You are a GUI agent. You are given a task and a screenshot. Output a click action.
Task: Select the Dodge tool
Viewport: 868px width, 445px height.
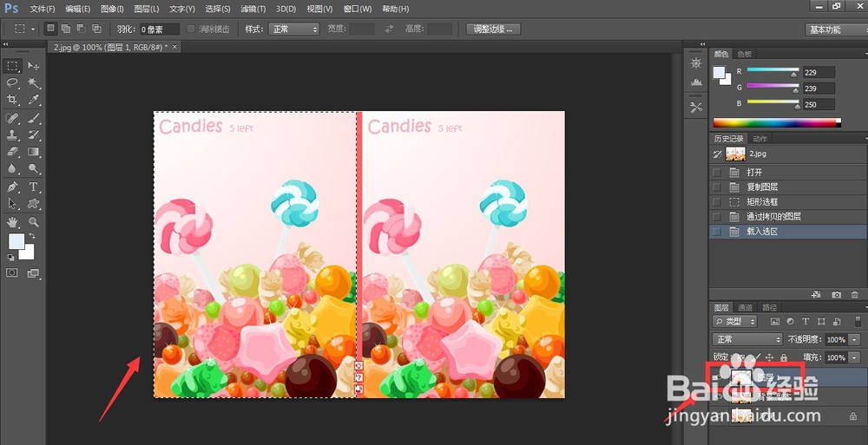point(33,168)
